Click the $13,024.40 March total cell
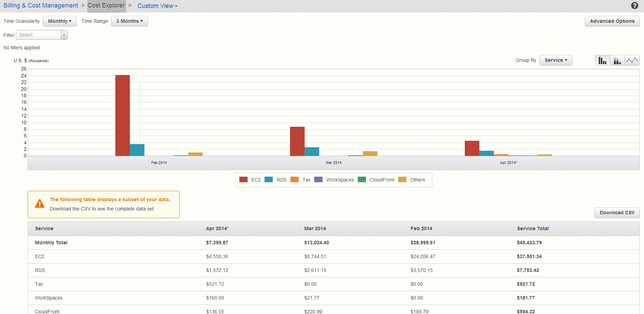Image resolution: width=644 pixels, height=314 pixels. click(317, 243)
